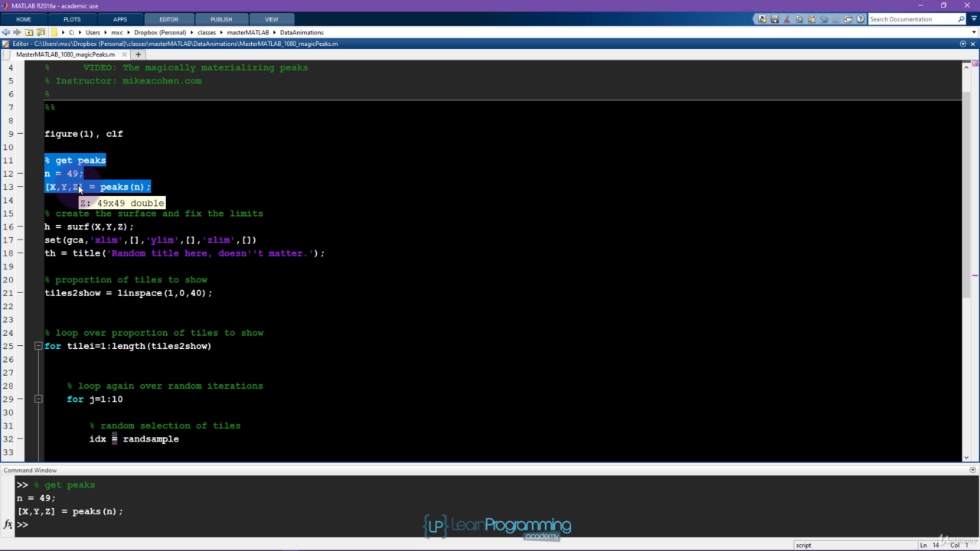Screen dimensions: 980x551
Task: Go forward with the folder Forward arrow
Action: pos(18,32)
